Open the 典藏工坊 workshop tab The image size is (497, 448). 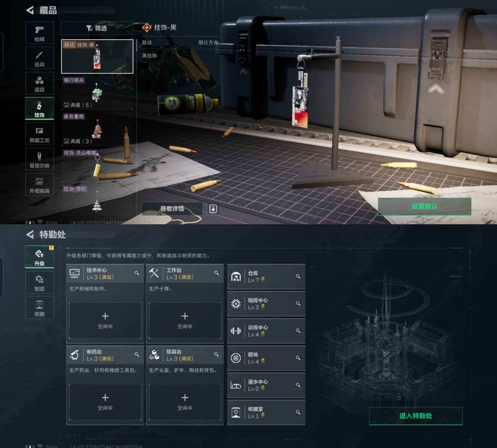point(39,134)
